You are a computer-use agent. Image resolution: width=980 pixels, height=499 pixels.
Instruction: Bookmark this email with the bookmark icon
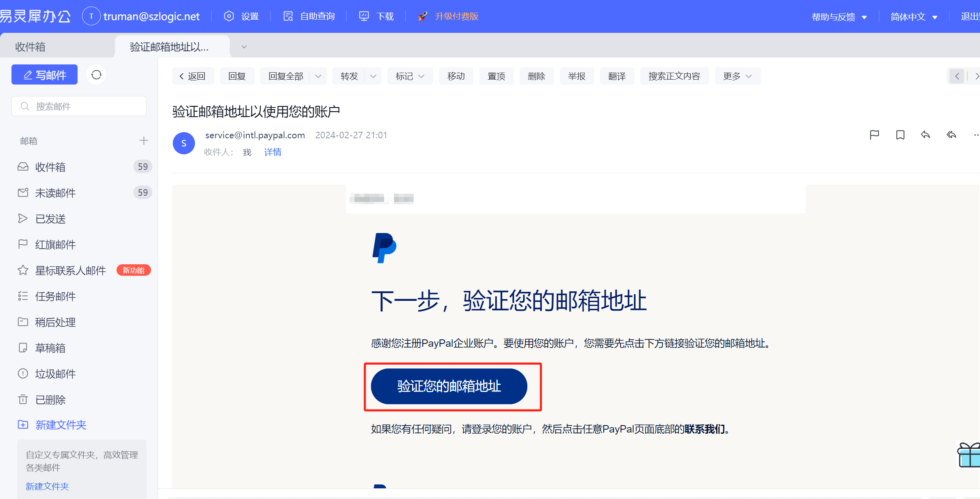(900, 135)
